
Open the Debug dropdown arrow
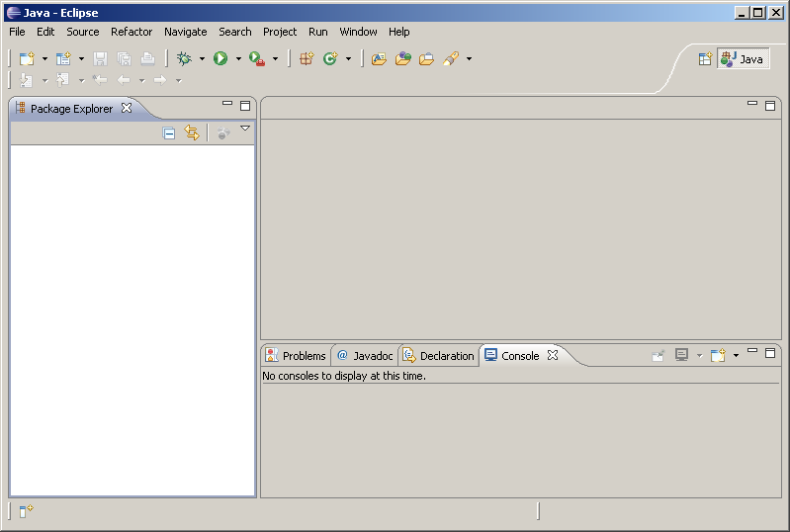point(202,59)
